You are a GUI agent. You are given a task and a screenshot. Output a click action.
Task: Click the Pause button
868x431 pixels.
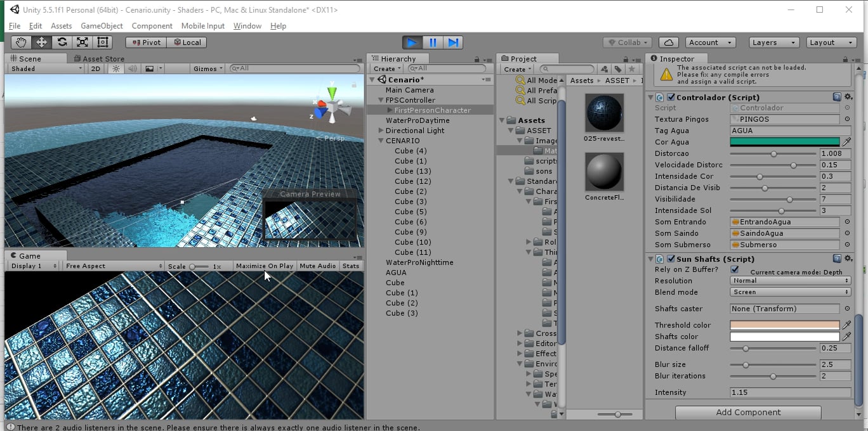point(433,42)
